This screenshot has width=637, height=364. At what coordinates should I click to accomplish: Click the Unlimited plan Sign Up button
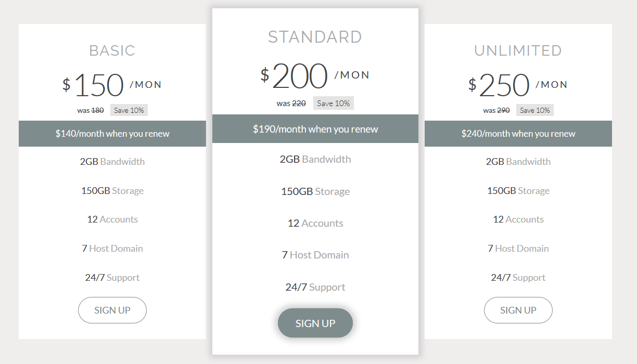[518, 310]
